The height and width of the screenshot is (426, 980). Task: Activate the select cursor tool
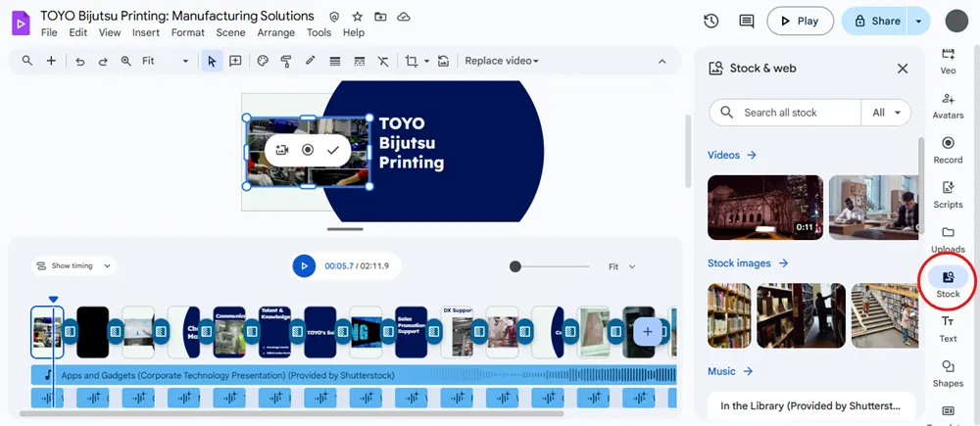[x=212, y=61]
